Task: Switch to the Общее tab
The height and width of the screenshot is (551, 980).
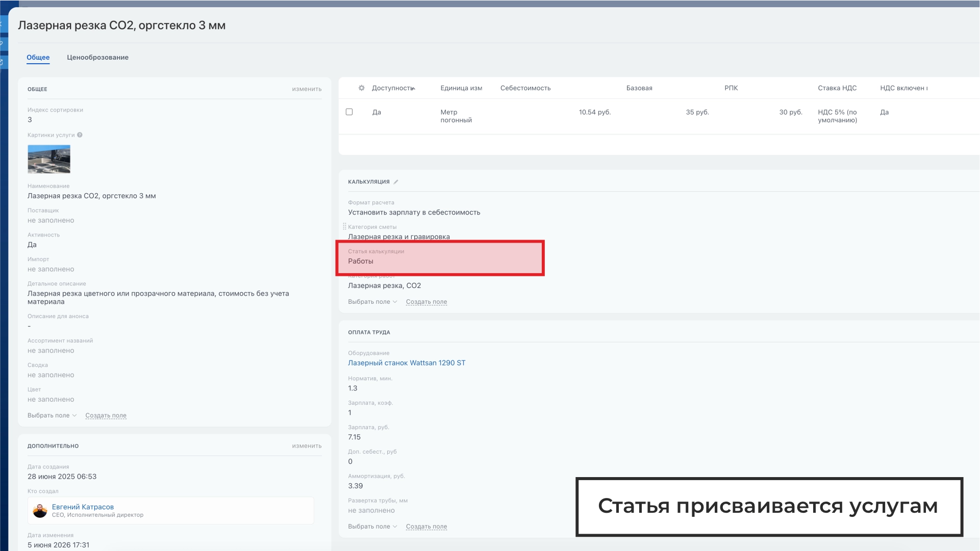Action: (x=38, y=58)
